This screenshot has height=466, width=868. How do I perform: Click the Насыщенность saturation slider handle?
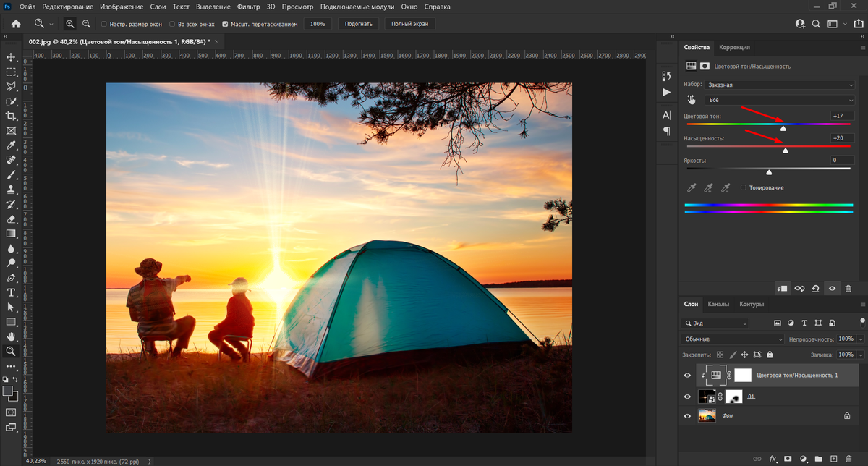786,151
